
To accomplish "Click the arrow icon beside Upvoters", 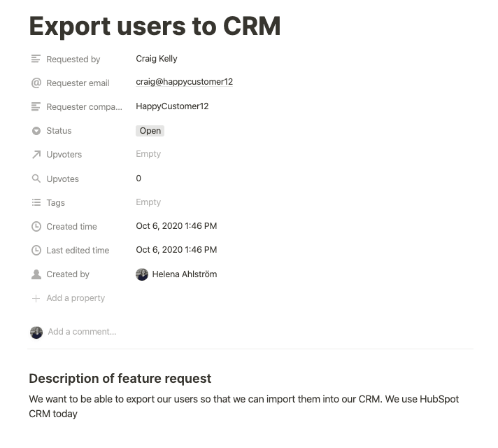I will click(36, 155).
